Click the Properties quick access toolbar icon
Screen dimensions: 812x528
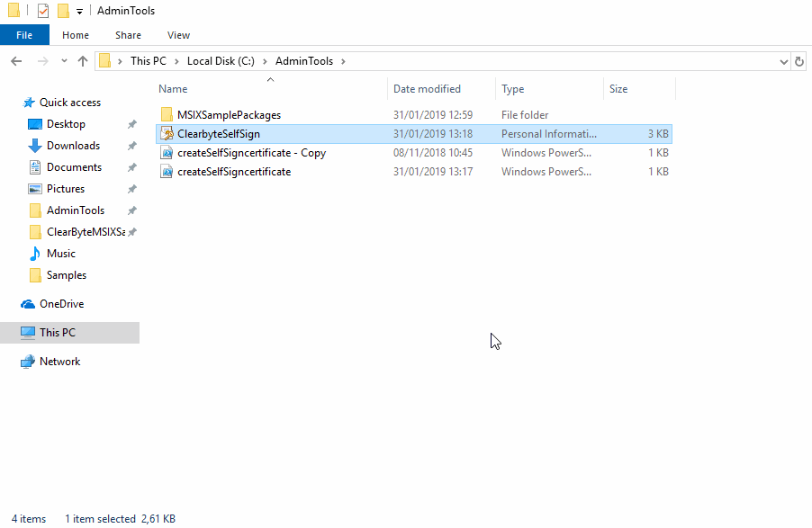click(x=43, y=11)
